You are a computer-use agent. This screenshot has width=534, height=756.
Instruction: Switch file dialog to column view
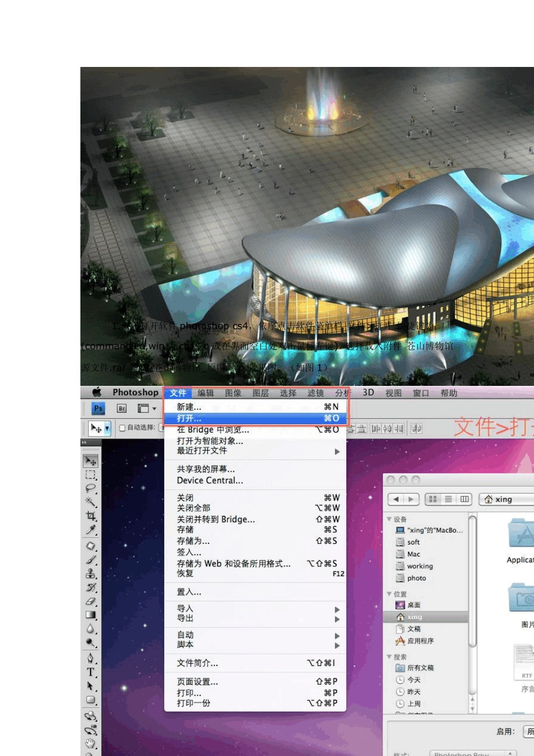[464, 499]
